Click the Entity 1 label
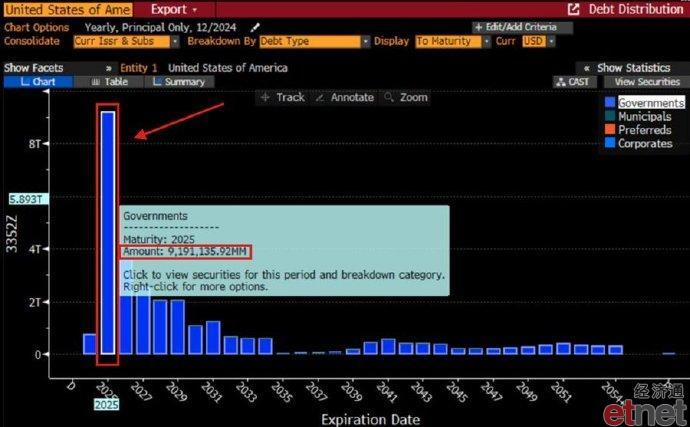Viewport: 690px width, 427px height. click(x=139, y=68)
